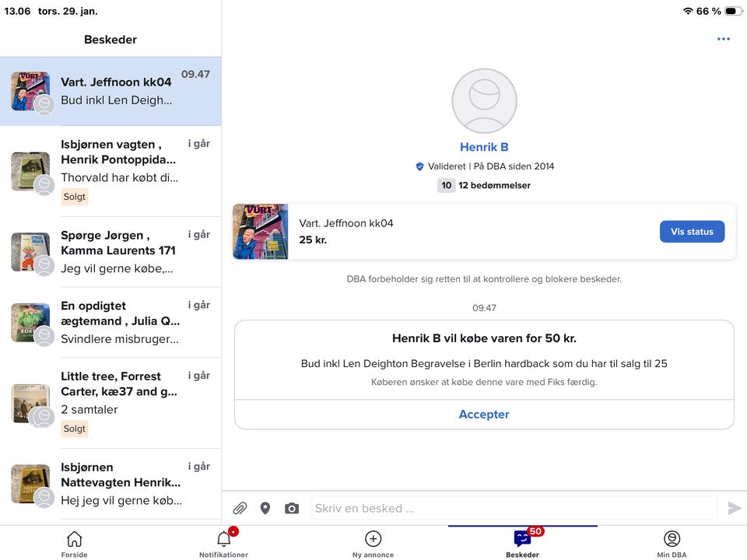The image size is (747, 560).
Task: Tap the location pin icon
Action: (x=265, y=509)
